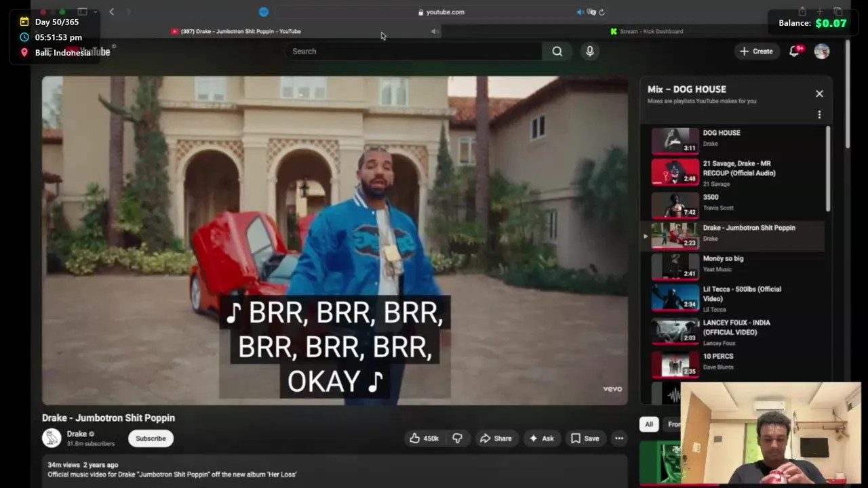Go forward in Safari
The image size is (868, 488).
[128, 12]
